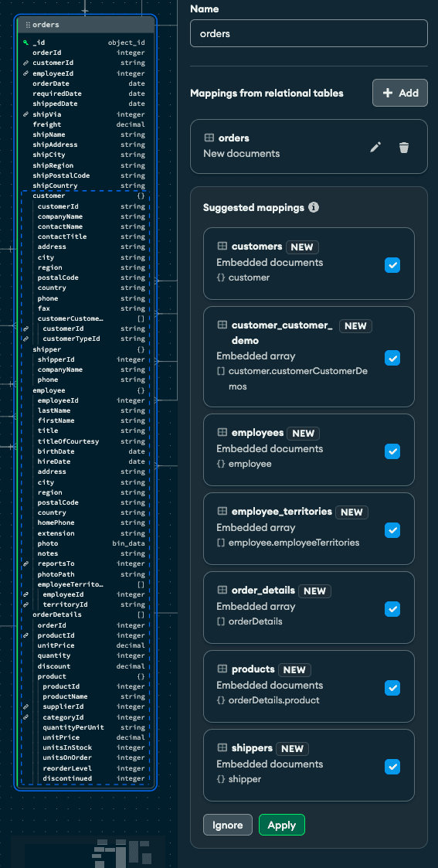Select the orderDate field row

(86, 83)
